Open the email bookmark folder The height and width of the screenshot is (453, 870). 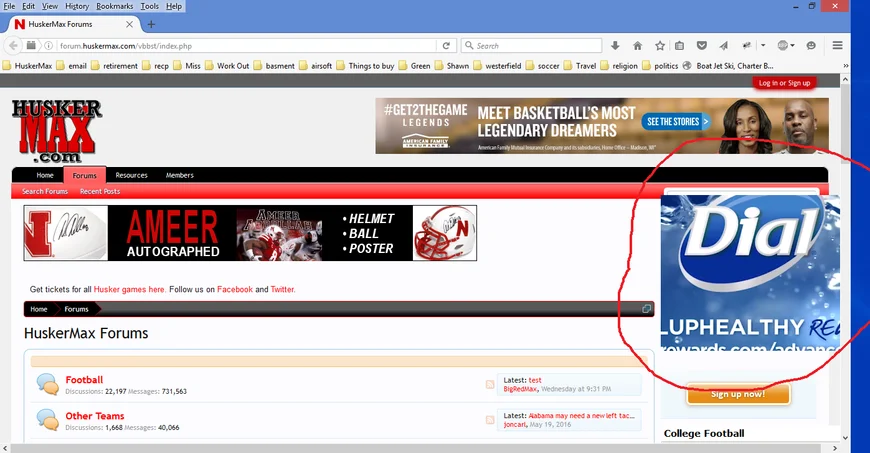click(x=72, y=66)
